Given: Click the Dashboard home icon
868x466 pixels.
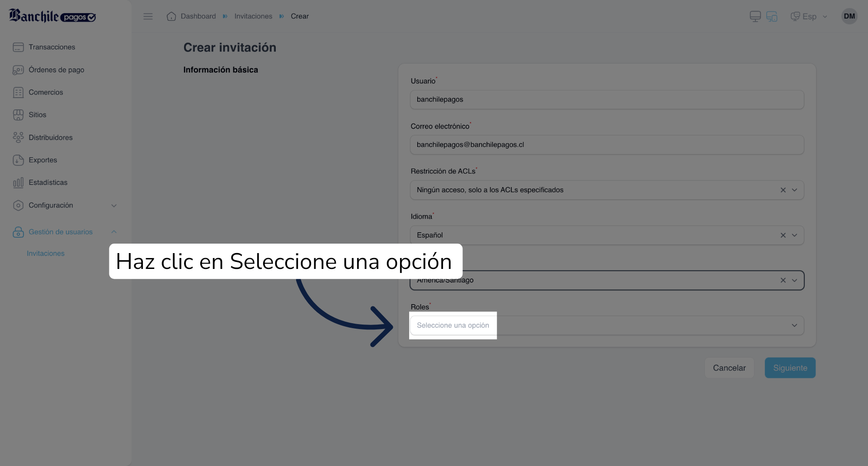Looking at the screenshot, I should click(171, 16).
